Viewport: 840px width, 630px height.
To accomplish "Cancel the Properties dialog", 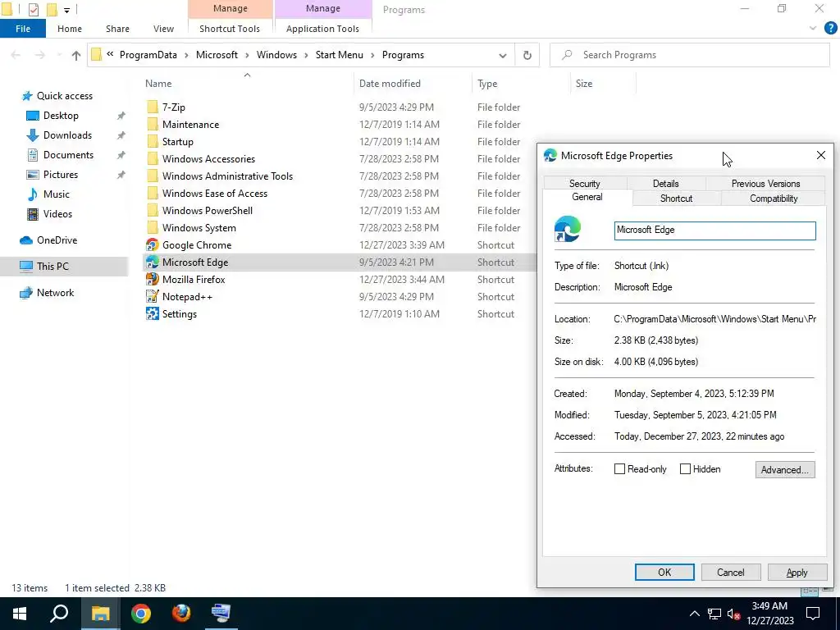I will coord(731,572).
